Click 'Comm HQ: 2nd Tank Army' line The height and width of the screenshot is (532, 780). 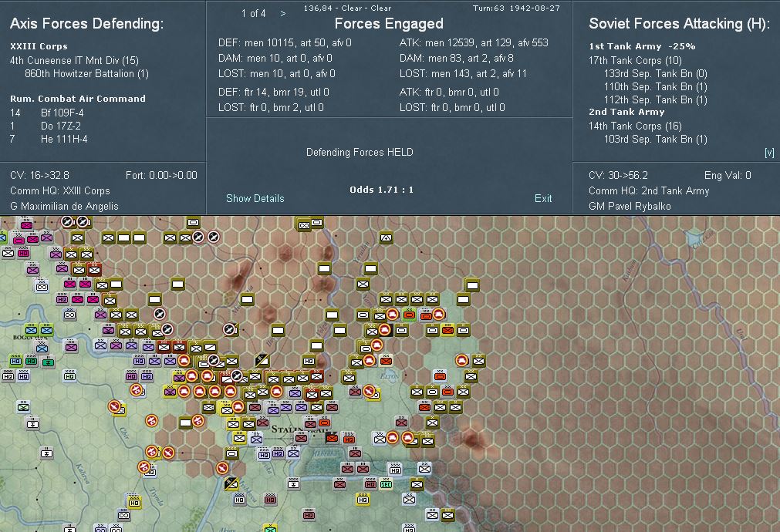tap(649, 190)
